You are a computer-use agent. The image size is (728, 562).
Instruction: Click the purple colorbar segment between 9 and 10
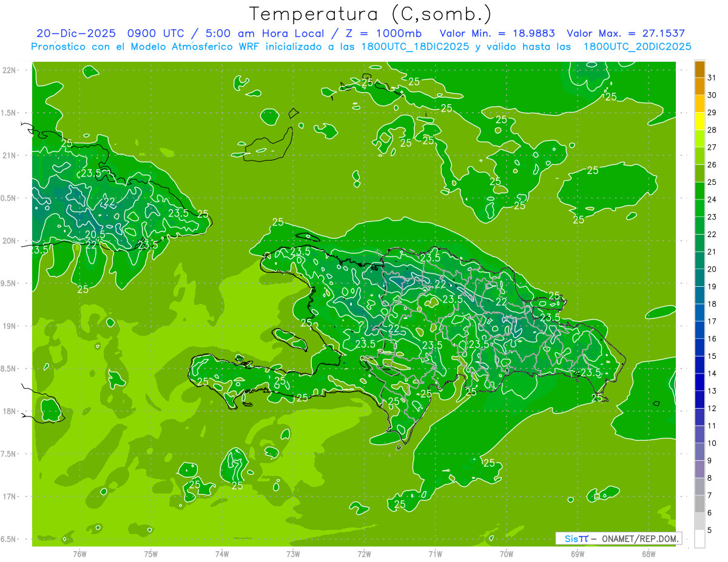click(699, 452)
